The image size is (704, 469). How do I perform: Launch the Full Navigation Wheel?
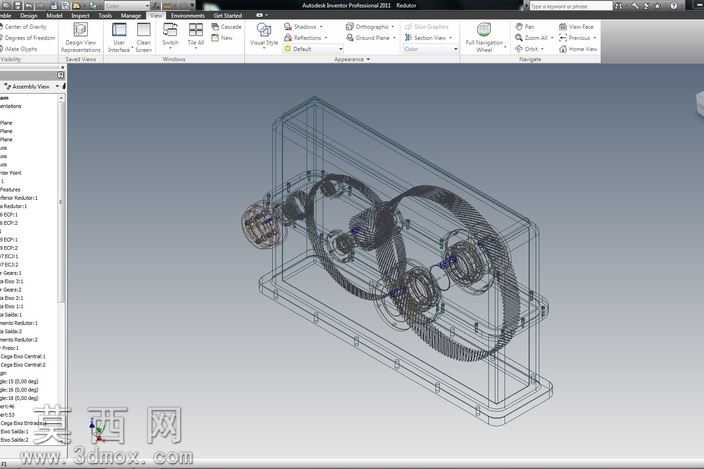(x=484, y=38)
